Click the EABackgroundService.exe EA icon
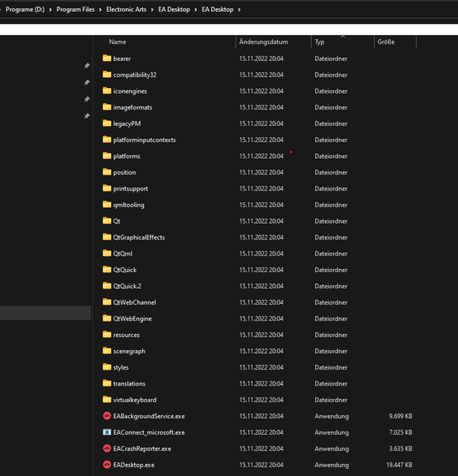This screenshot has width=458, height=476. coord(106,416)
